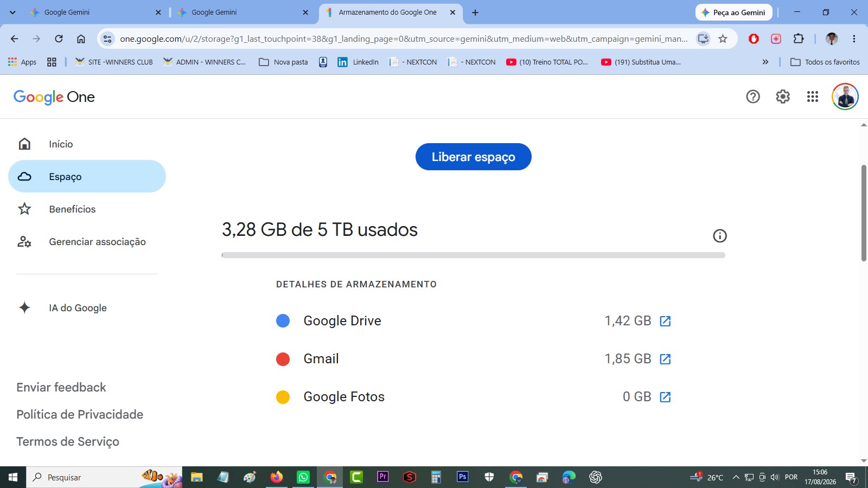
Task: Open the tab search dropdown arrow
Action: (12, 12)
